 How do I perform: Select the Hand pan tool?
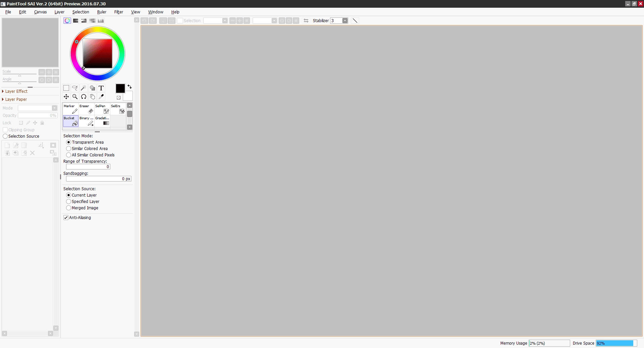click(x=92, y=97)
